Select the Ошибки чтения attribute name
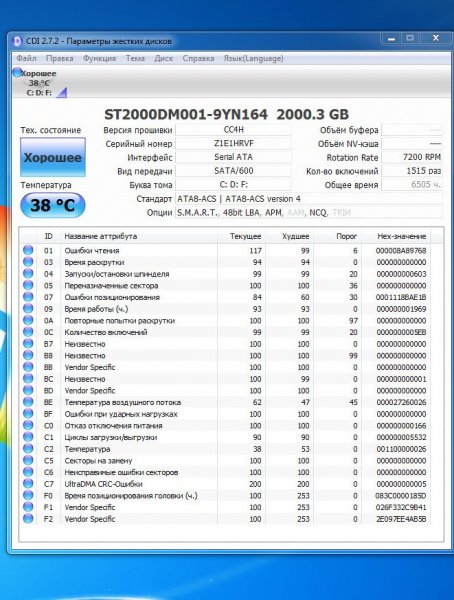 [92, 251]
